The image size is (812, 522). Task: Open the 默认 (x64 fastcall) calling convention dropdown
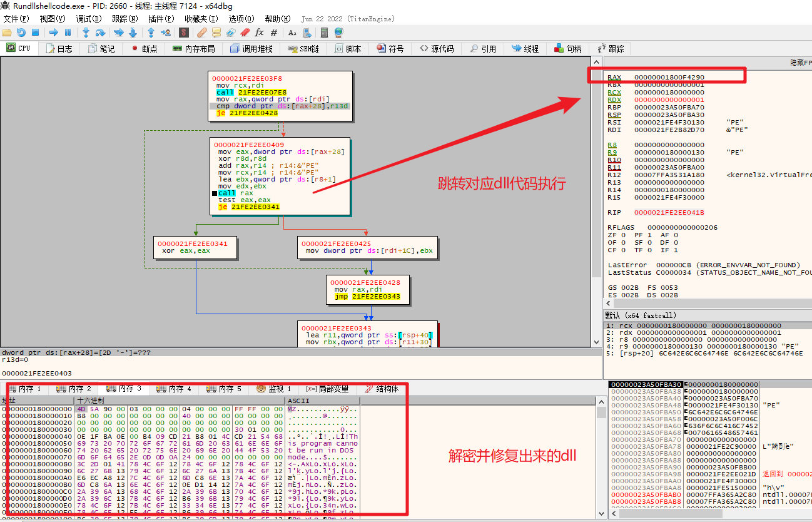[708, 315]
